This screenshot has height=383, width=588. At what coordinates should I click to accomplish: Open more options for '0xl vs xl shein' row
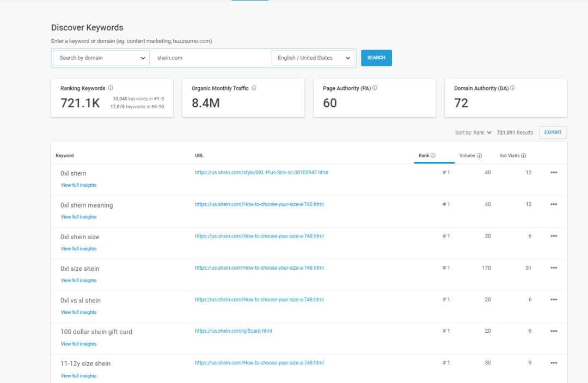point(554,300)
